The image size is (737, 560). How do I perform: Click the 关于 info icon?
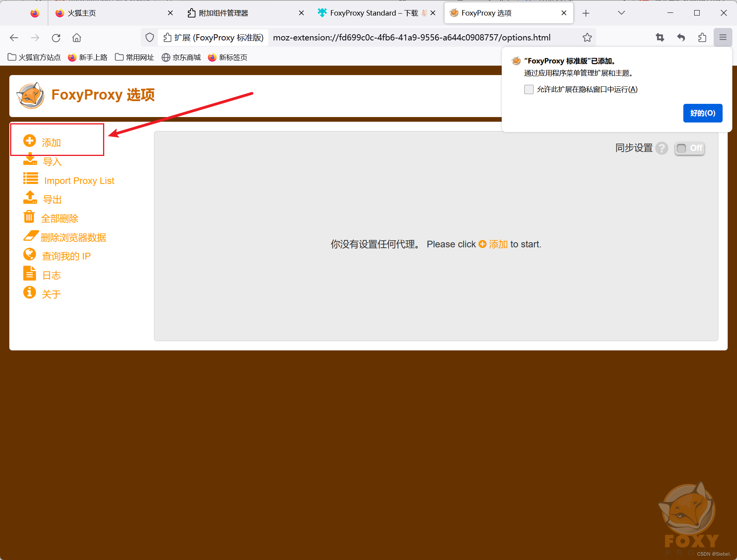pos(30,292)
